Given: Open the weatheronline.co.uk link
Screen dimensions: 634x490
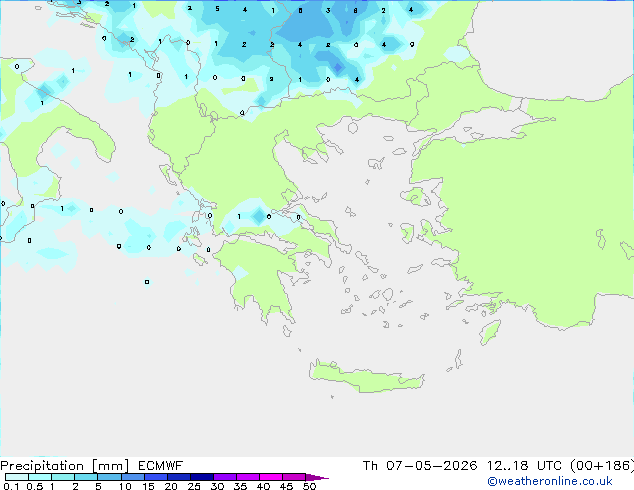Looking at the screenshot, I should click(x=550, y=481).
